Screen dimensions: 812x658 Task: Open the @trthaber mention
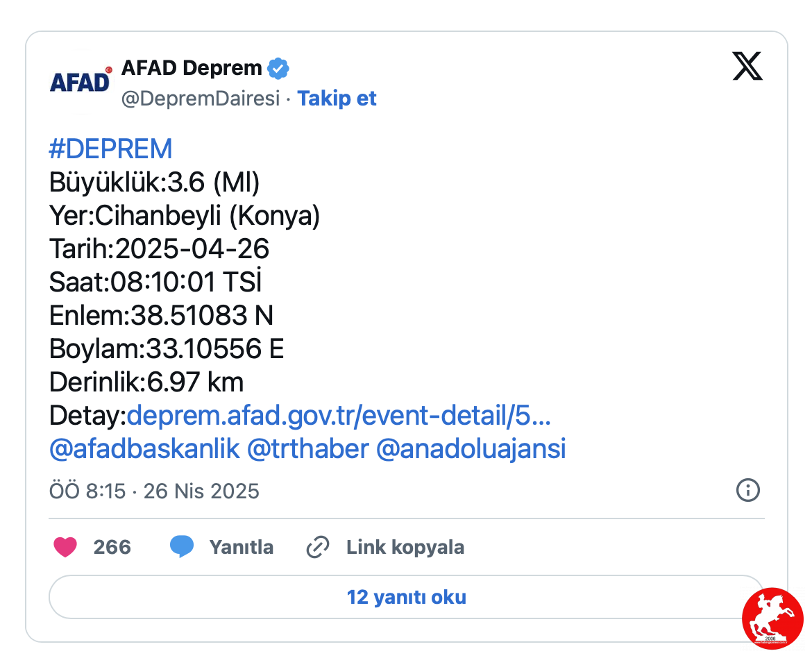[x=308, y=449]
